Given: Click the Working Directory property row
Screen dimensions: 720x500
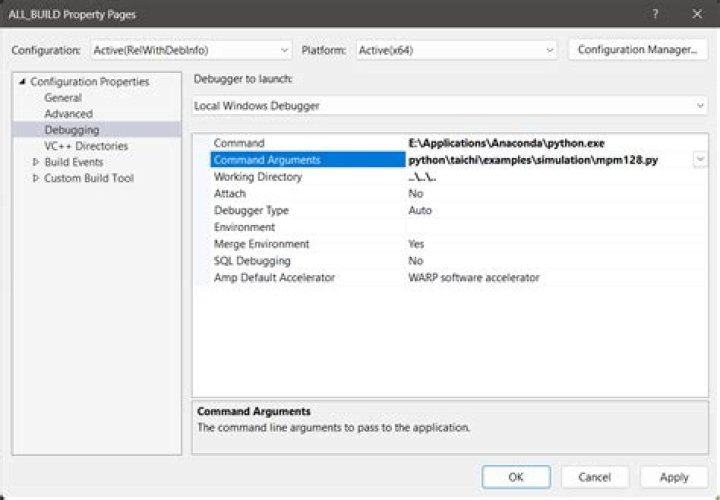Looking at the screenshot, I should pos(258,177).
